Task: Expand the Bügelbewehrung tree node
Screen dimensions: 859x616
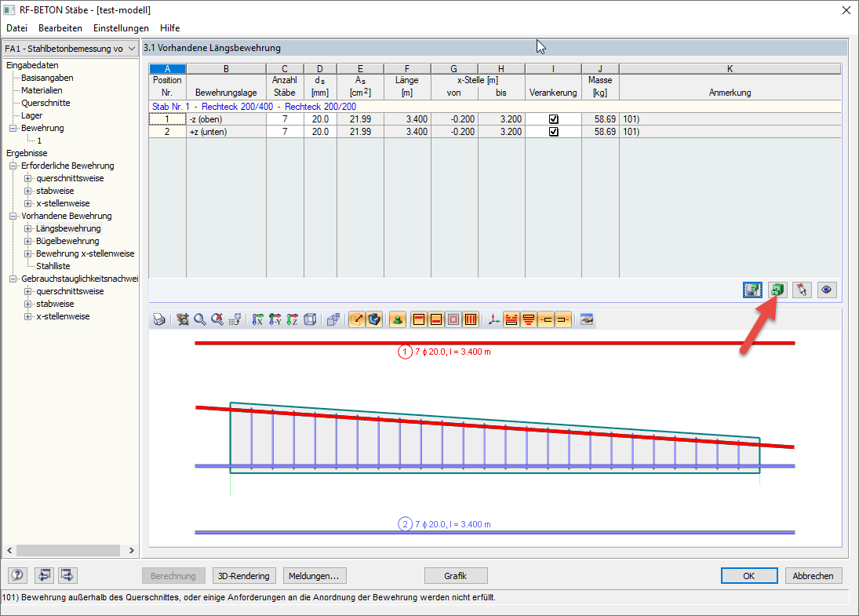Action: (28, 241)
